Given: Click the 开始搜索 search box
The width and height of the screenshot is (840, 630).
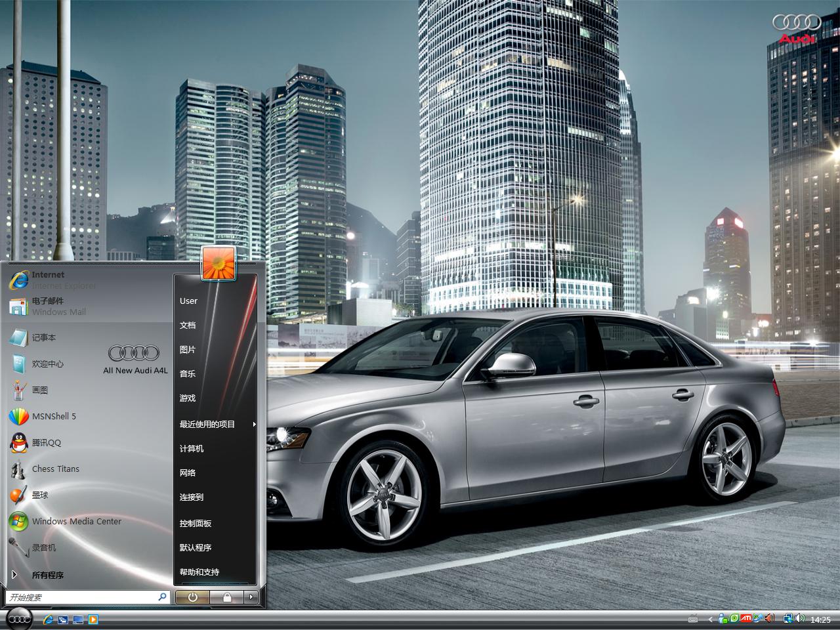Looking at the screenshot, I should point(87,597).
